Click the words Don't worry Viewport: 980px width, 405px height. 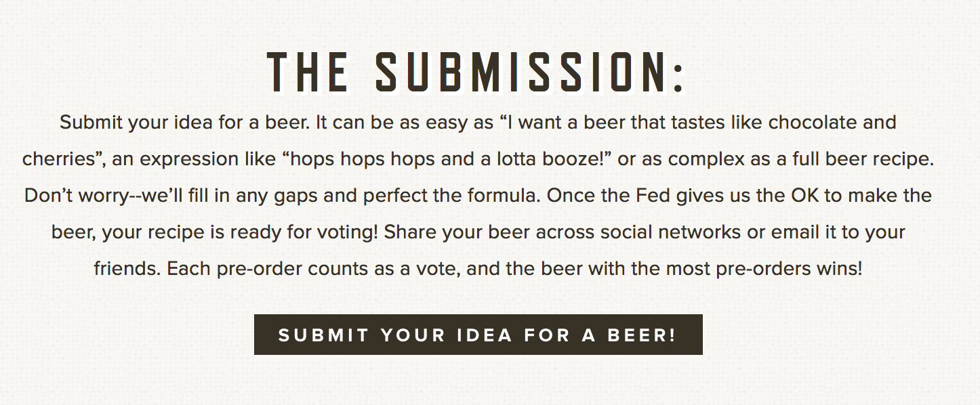75,196
